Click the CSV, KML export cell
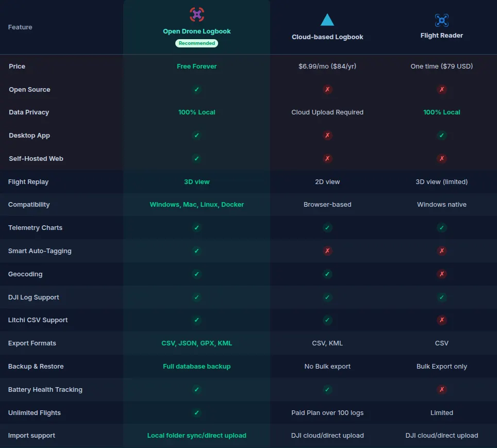Viewport: 497px width, 448px height. (x=327, y=343)
